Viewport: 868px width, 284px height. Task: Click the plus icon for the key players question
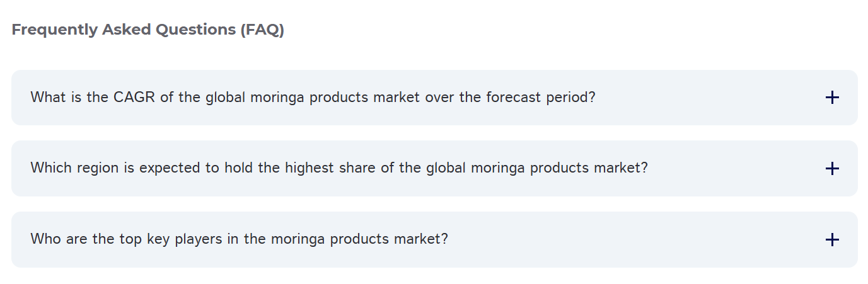832,240
